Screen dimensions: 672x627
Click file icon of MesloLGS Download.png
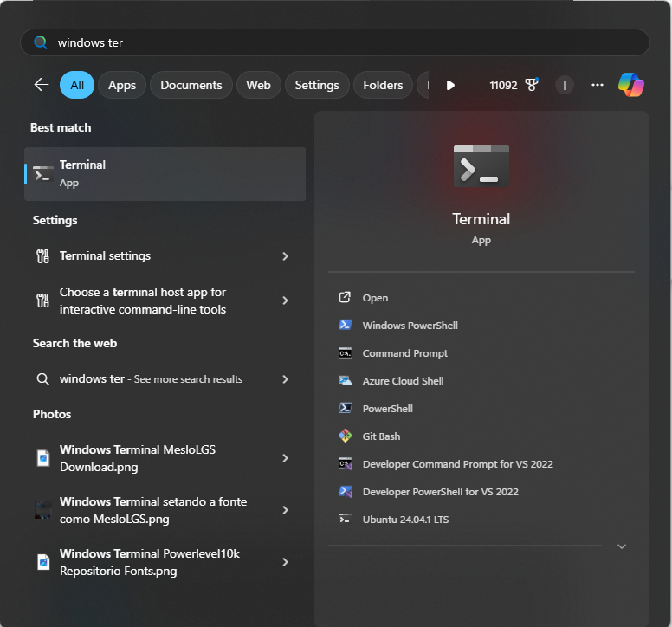43,458
